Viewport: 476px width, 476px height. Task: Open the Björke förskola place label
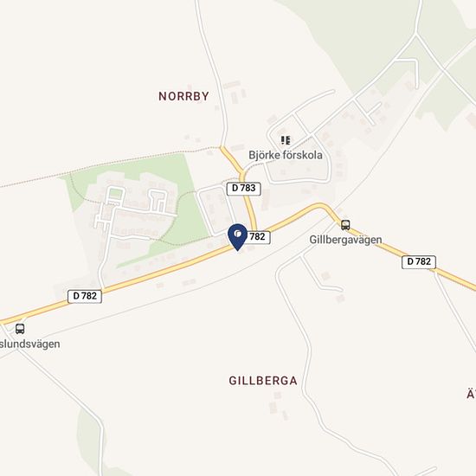286,155
